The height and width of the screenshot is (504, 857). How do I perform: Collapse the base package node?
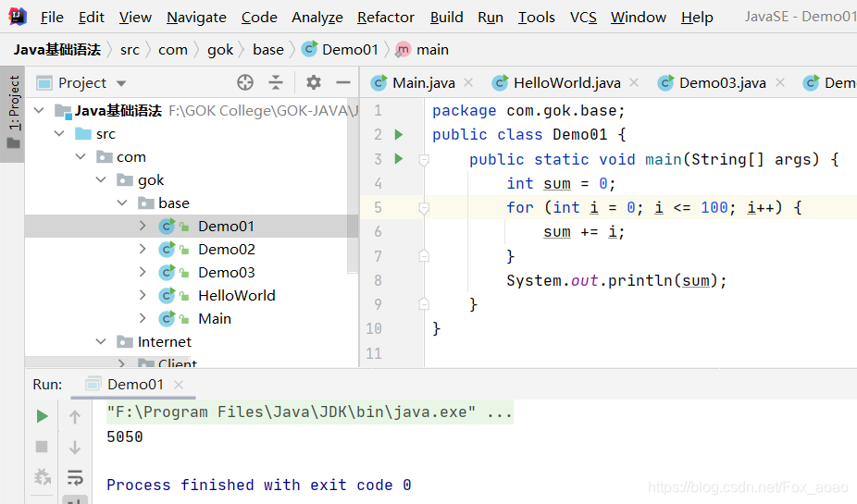[x=122, y=203]
